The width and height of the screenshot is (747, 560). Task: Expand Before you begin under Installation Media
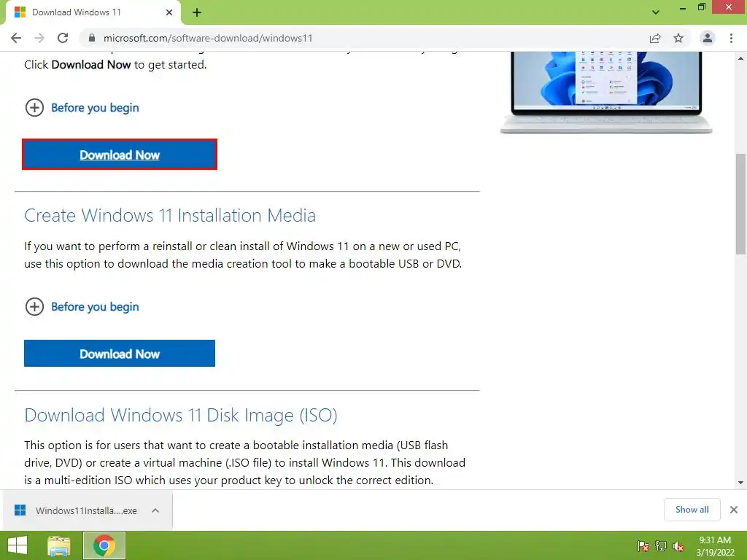coord(82,307)
